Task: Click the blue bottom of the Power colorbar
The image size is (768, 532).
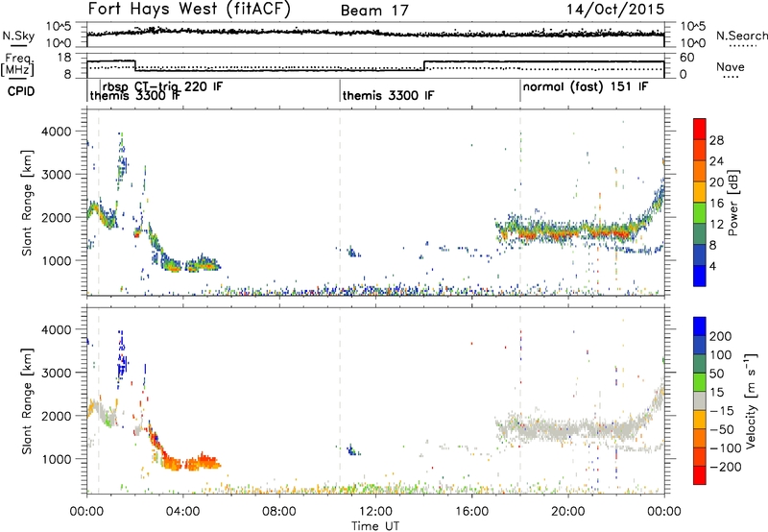Action: click(700, 277)
